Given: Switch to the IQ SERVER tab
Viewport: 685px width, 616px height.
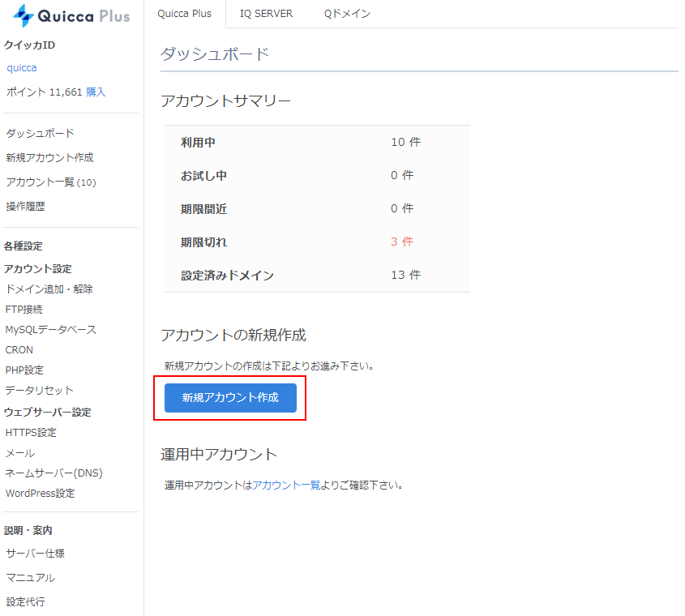Looking at the screenshot, I should point(266,14).
